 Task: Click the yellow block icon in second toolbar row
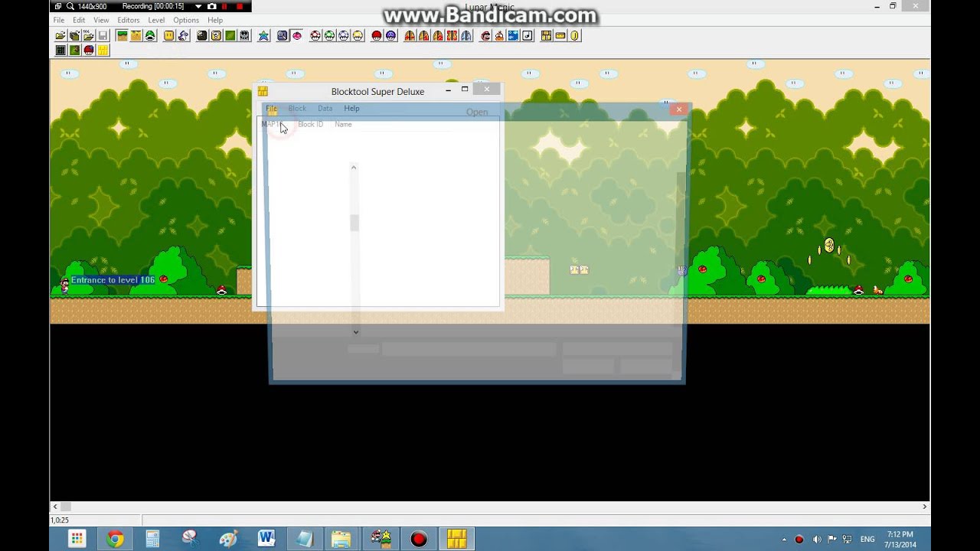point(103,50)
